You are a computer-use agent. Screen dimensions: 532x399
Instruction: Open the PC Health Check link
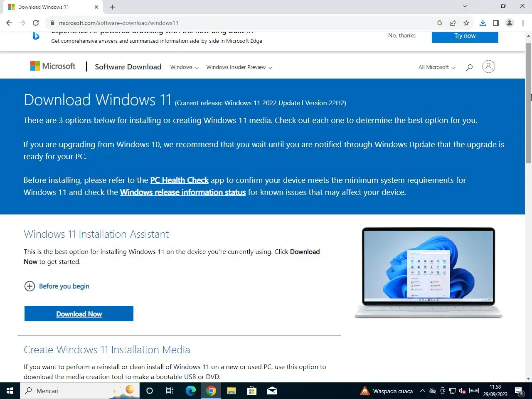[x=180, y=180]
